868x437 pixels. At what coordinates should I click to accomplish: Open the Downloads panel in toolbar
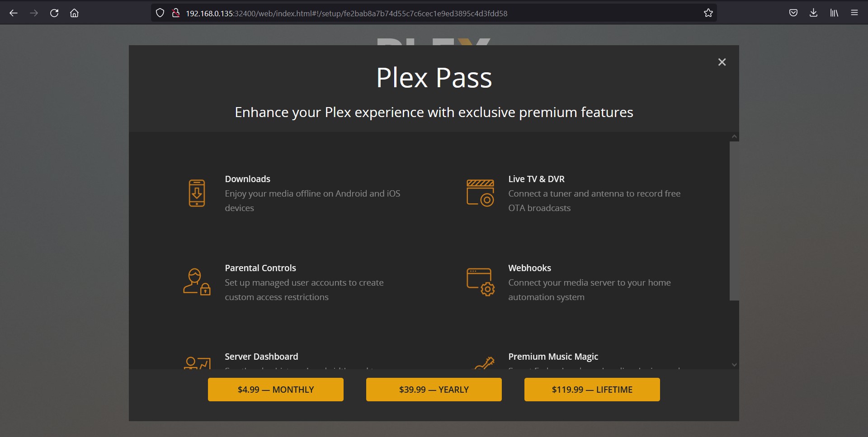click(x=813, y=13)
